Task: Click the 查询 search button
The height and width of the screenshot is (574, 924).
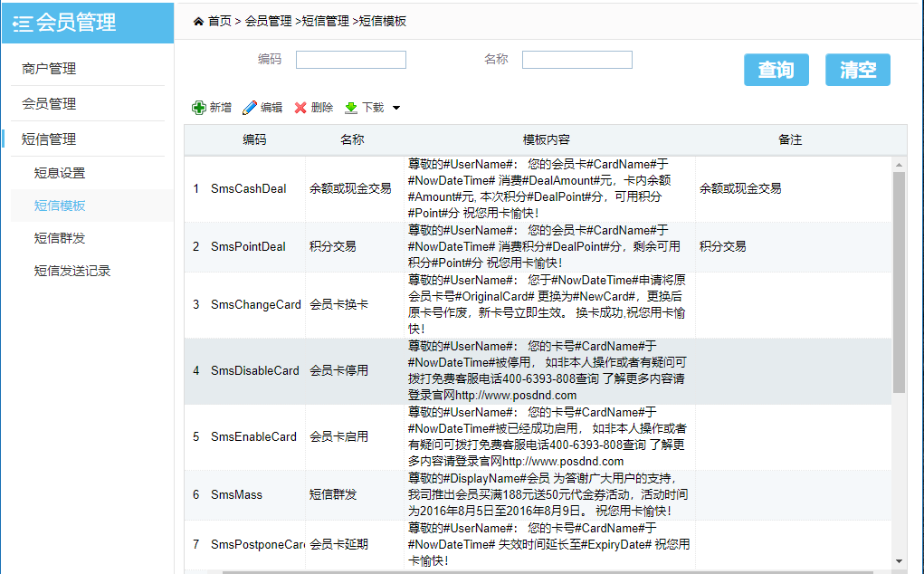Action: [x=776, y=71]
